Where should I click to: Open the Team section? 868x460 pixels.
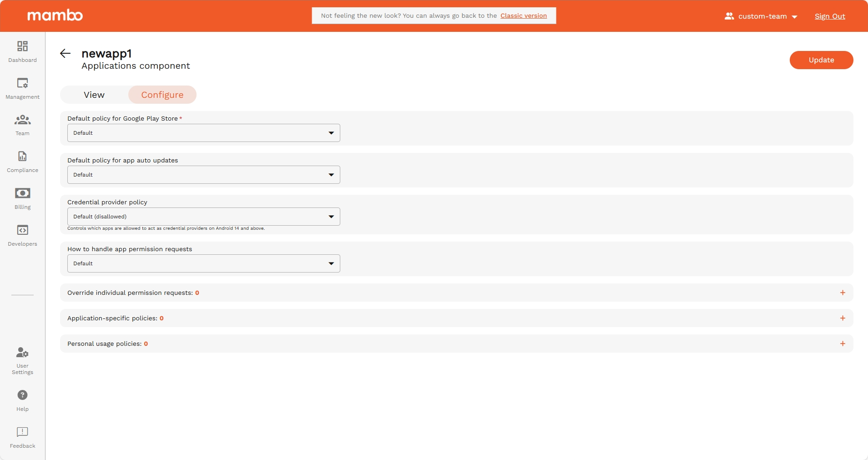point(22,124)
